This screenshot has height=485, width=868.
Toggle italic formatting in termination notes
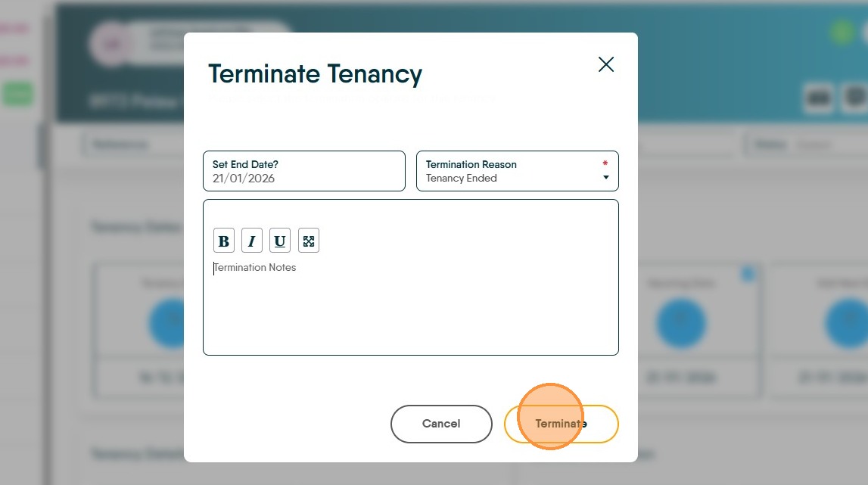pyautogui.click(x=252, y=241)
